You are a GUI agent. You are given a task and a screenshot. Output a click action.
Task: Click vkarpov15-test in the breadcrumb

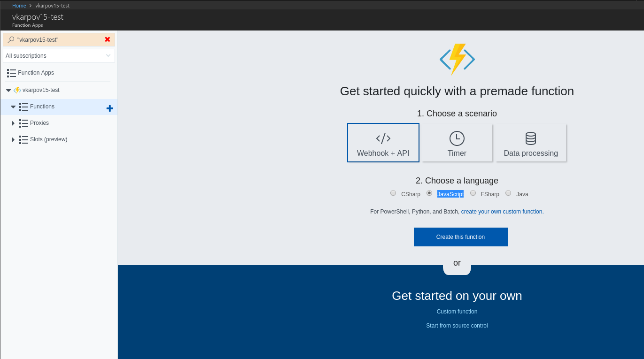point(52,6)
